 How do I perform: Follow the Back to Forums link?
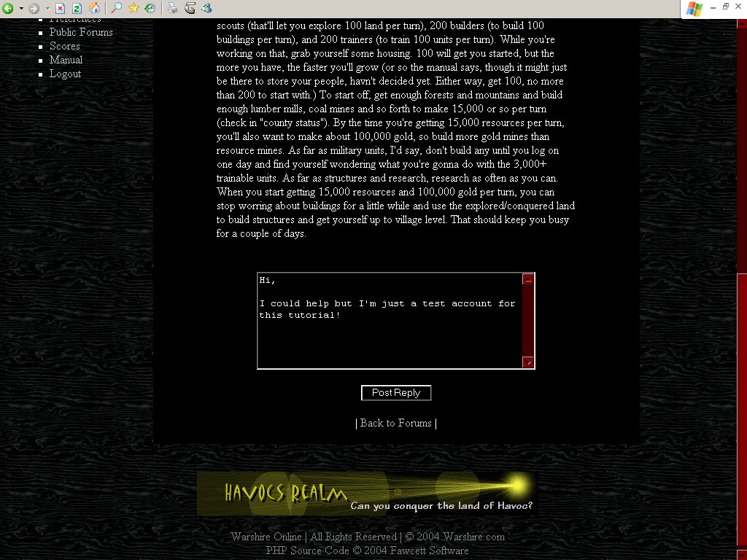pos(395,423)
